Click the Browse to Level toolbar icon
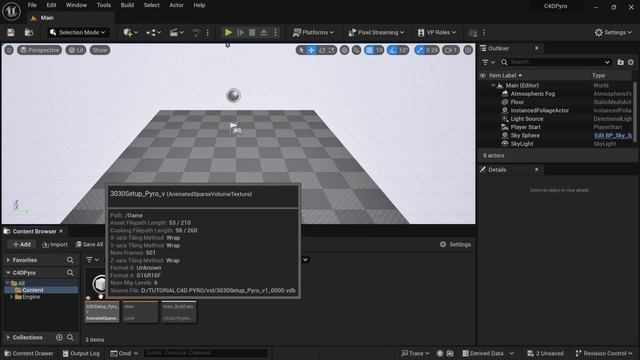The width and height of the screenshot is (640, 360). (29, 32)
